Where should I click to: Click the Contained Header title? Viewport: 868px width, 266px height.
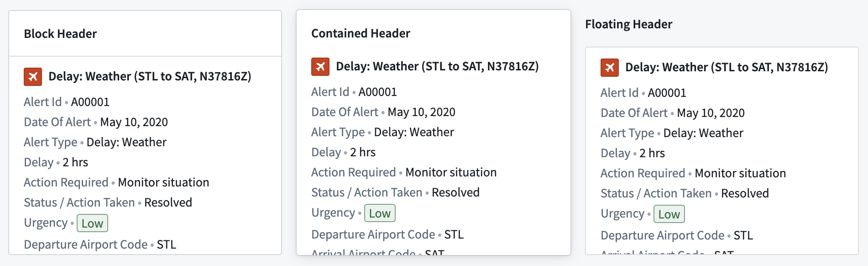[361, 33]
